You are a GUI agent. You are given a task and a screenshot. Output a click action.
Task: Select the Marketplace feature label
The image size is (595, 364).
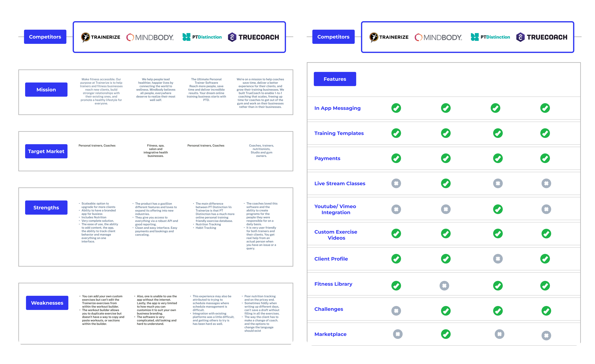pyautogui.click(x=330, y=334)
